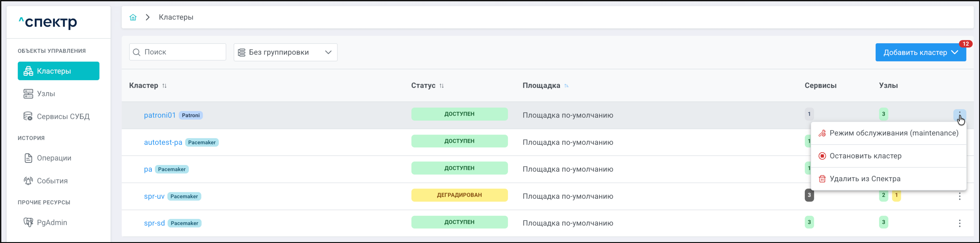980x243 pixels.
Task: Open the autotest-pa cluster link
Action: (163, 142)
